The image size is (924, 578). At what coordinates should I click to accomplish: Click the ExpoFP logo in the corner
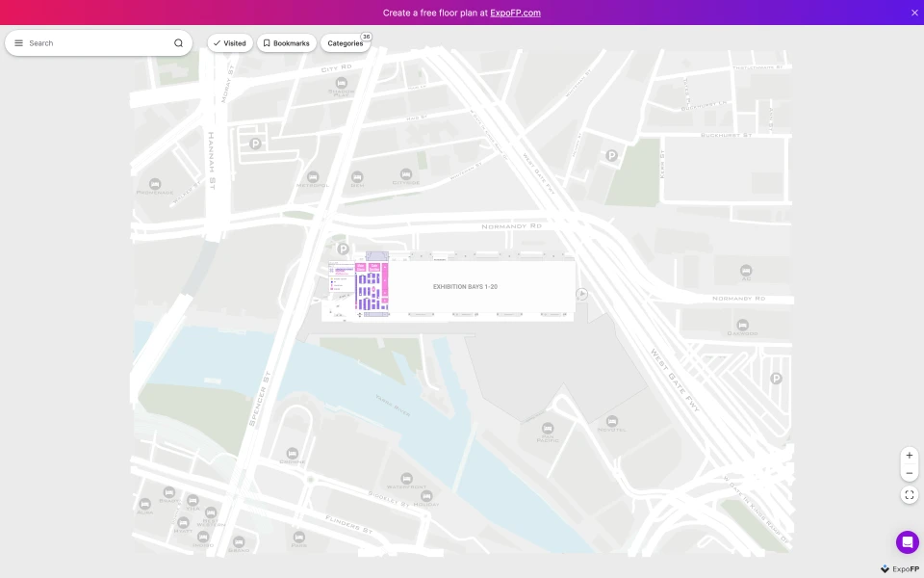coord(900,569)
